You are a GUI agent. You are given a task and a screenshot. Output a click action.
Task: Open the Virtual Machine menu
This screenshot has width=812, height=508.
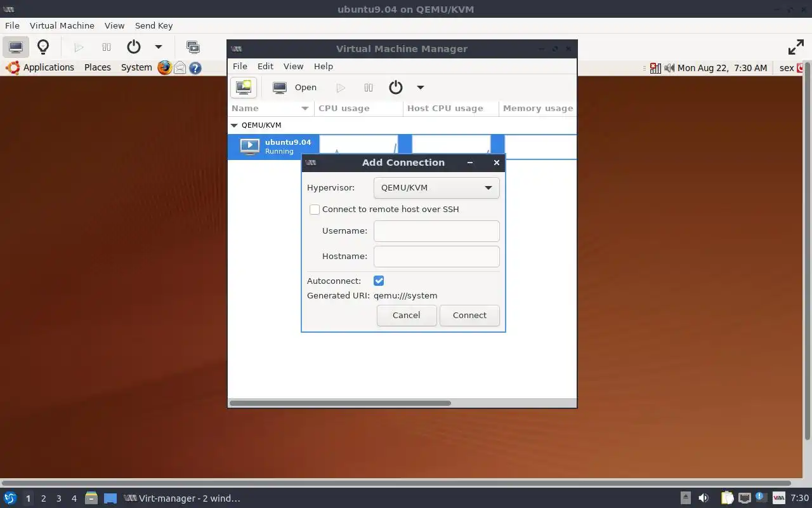coord(62,25)
